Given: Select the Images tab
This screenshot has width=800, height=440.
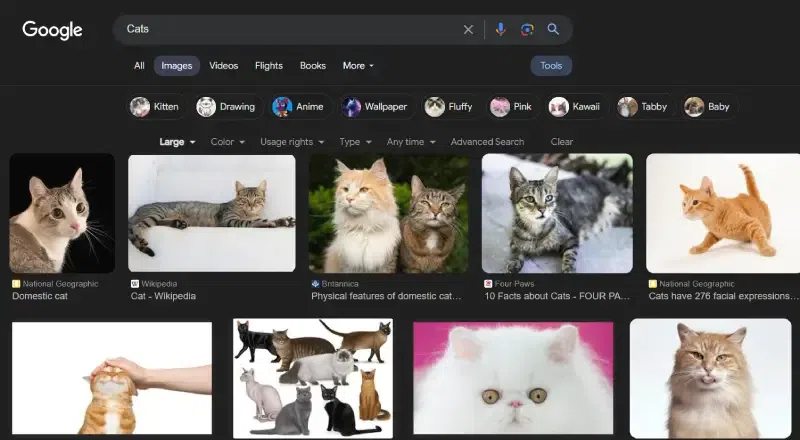Looking at the screenshot, I should (x=177, y=66).
